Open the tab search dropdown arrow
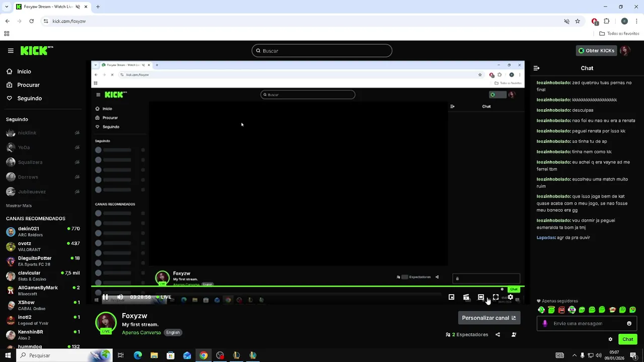644x362 pixels. coord(6,7)
